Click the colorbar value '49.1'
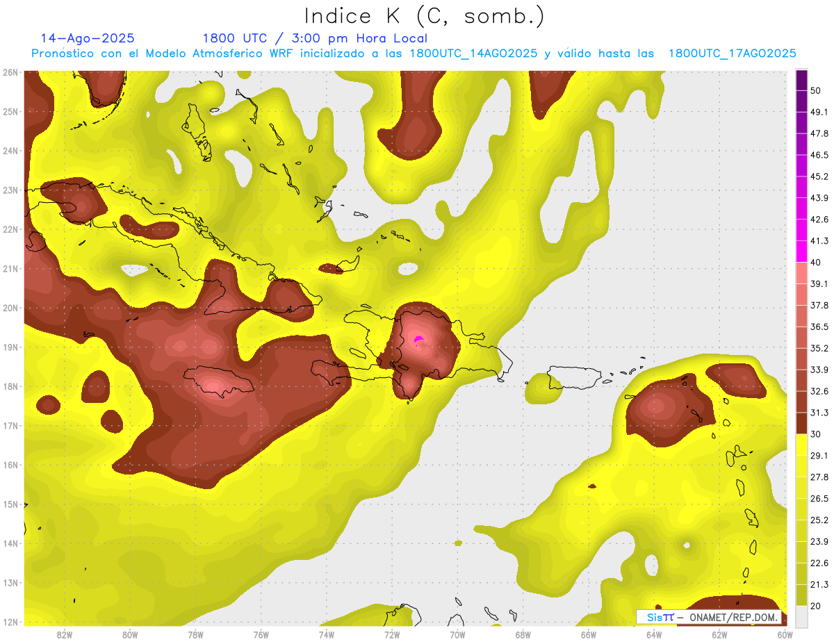The width and height of the screenshot is (834, 644). coord(819,112)
